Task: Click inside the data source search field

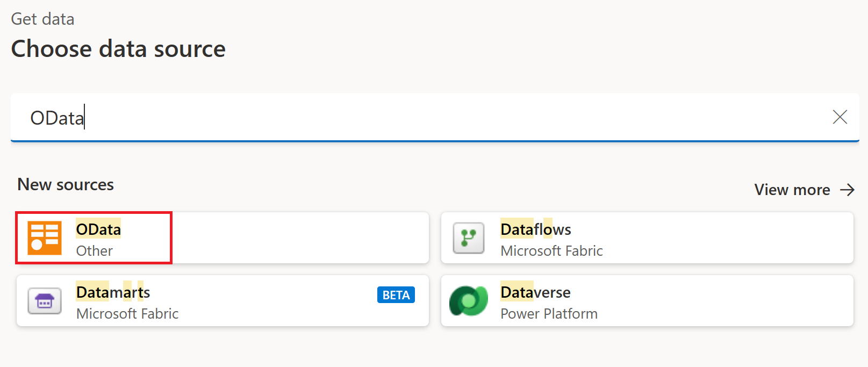Action: tap(376, 117)
